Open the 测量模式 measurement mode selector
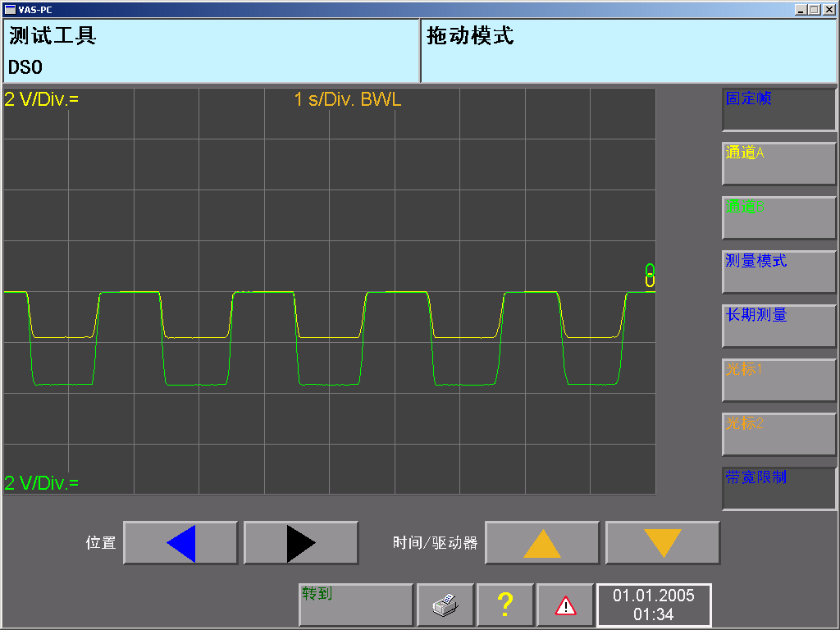840x630 pixels. click(x=778, y=272)
